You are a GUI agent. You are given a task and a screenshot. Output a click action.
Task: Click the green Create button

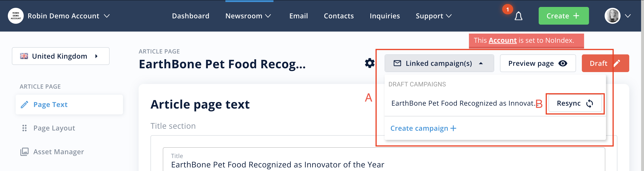coord(563,16)
